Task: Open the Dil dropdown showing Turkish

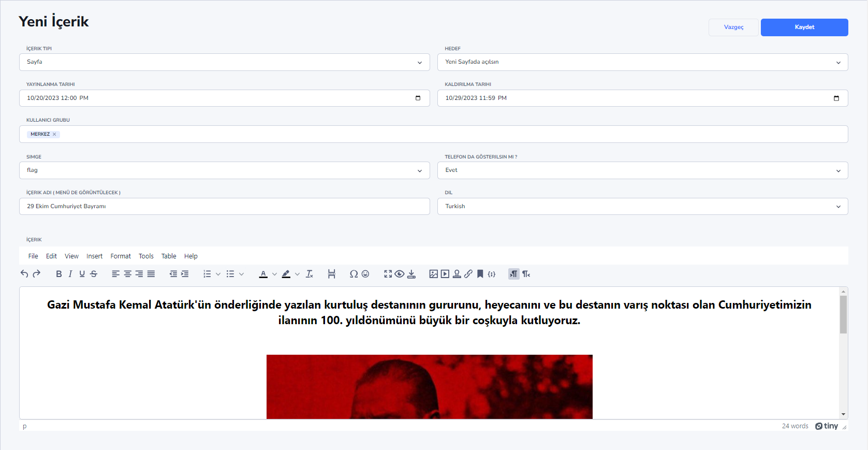Action: [643, 206]
